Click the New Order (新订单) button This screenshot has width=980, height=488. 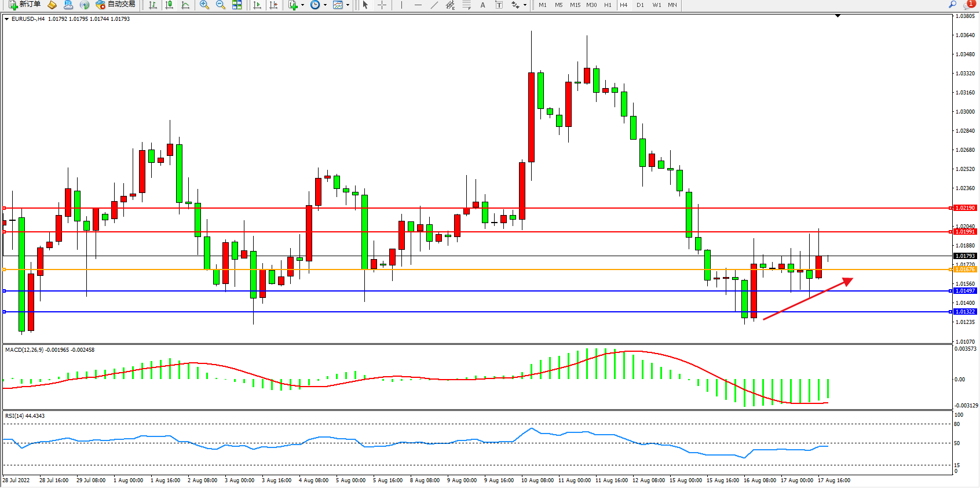coord(24,5)
